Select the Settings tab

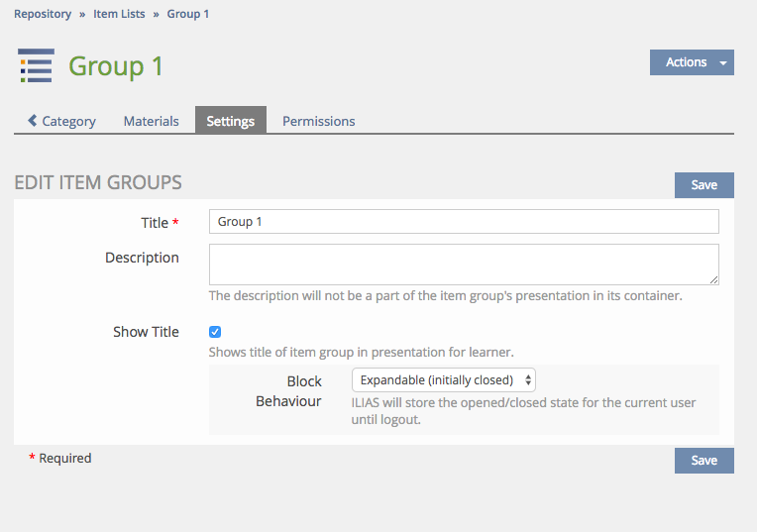230,121
